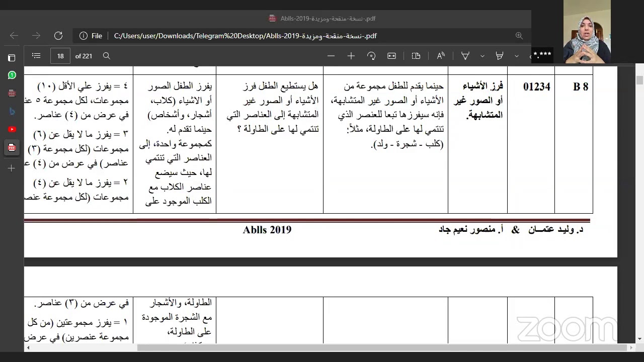Click the horizontal scrollbar left arrow
The image size is (644, 362).
pos(28,347)
